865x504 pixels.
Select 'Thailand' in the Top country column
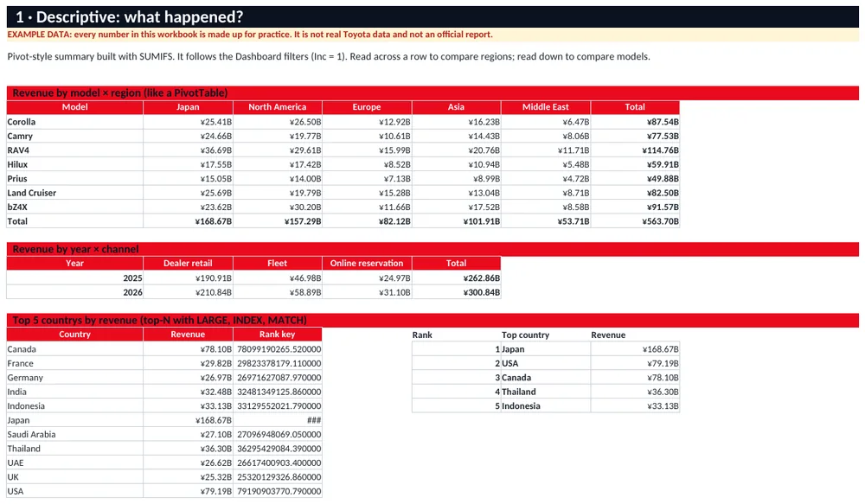pos(546,392)
